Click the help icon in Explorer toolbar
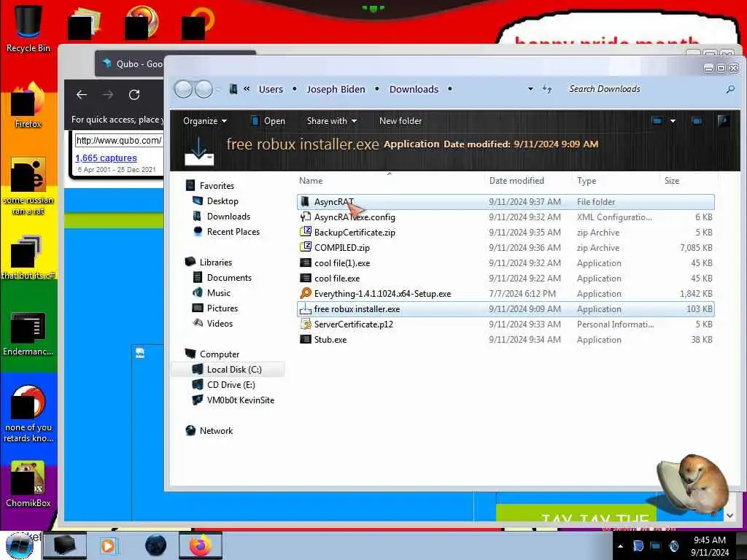 [723, 121]
